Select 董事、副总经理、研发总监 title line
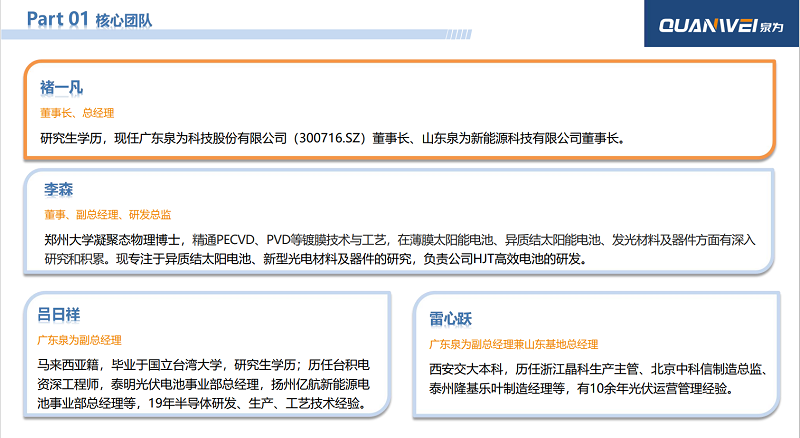The height and width of the screenshot is (438, 800). pyautogui.click(x=108, y=214)
